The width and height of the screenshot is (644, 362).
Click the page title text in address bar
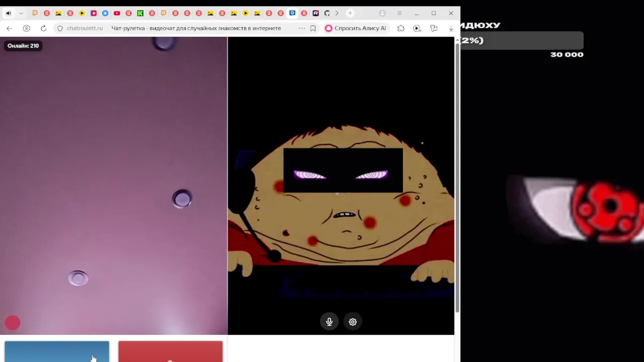pyautogui.click(x=196, y=28)
